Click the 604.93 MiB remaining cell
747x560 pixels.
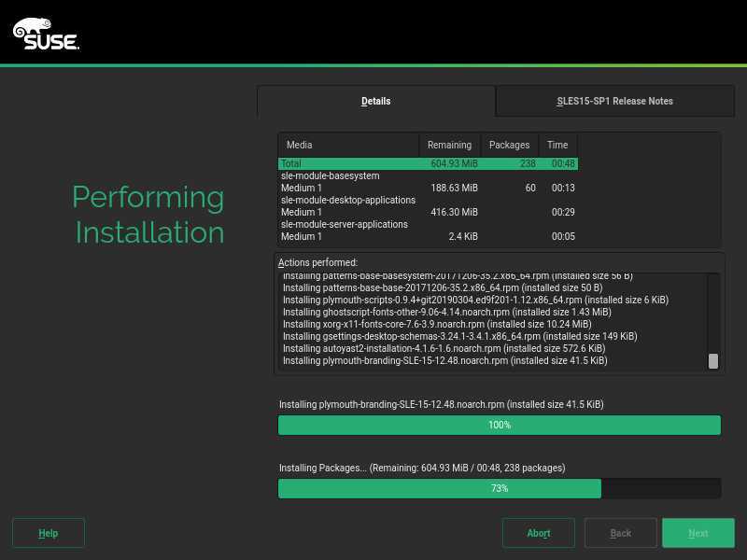pyautogui.click(x=454, y=164)
